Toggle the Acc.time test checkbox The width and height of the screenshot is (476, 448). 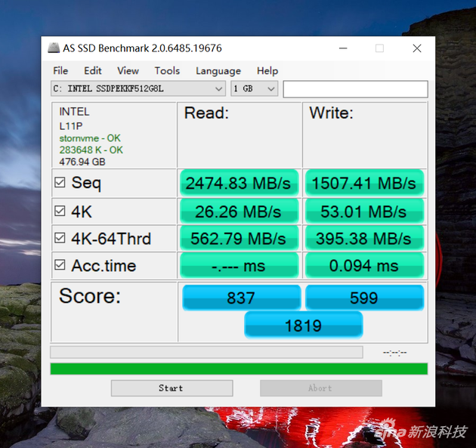60,264
